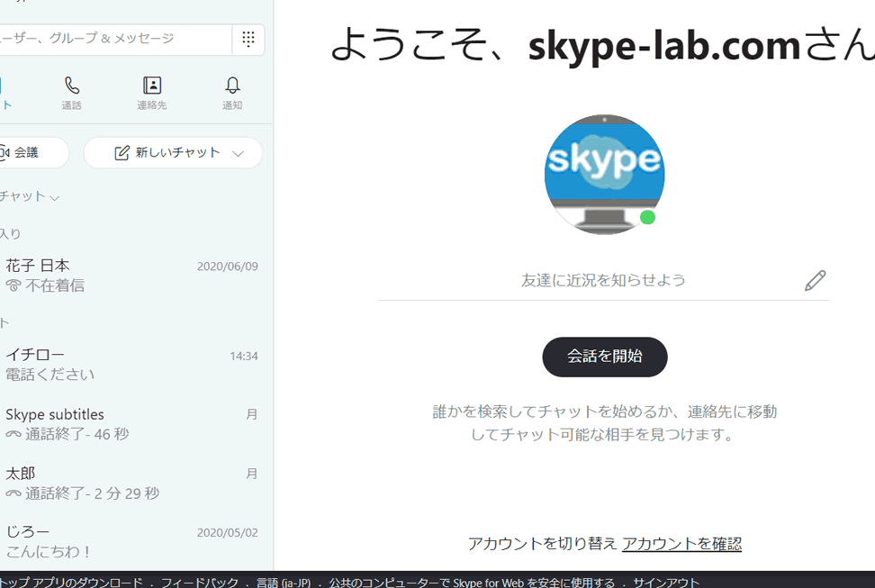
Task: Open the chat with 花子 日本
Action: point(131,276)
